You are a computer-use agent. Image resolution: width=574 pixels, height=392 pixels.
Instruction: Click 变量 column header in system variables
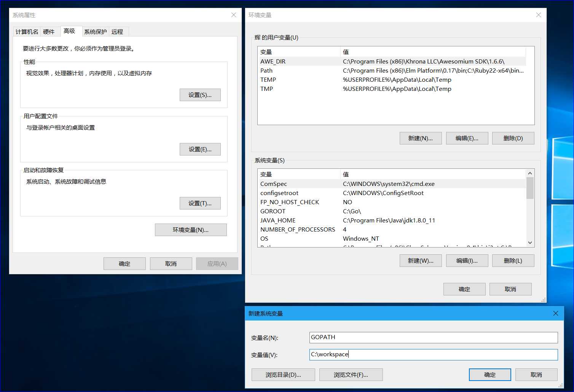pos(299,174)
